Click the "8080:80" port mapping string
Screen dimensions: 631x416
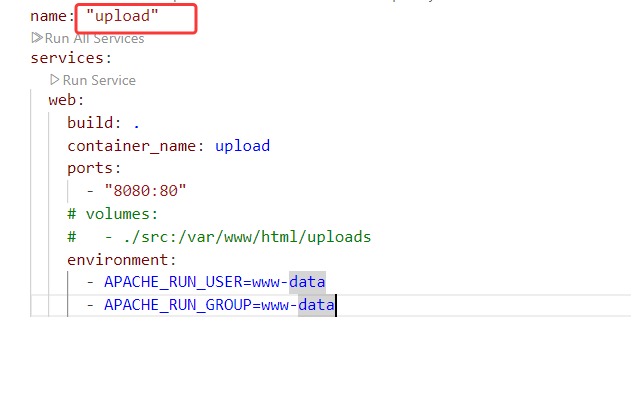[x=145, y=190]
